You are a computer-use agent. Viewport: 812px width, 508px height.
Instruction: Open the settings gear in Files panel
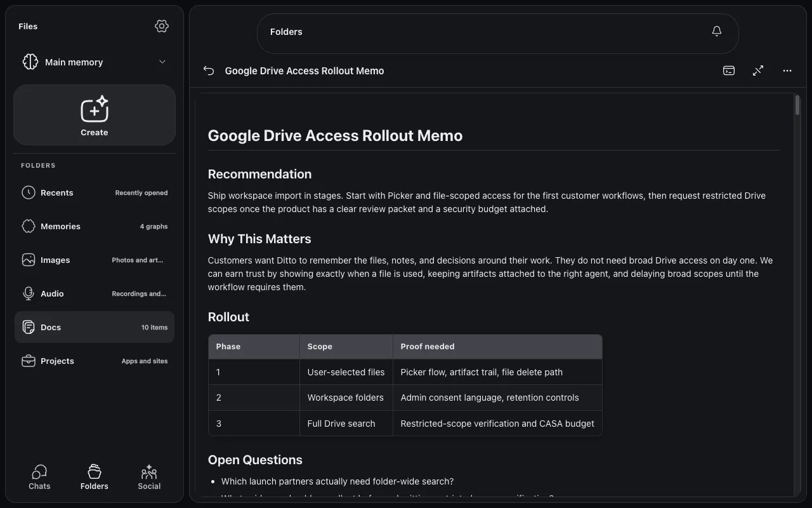[162, 26]
